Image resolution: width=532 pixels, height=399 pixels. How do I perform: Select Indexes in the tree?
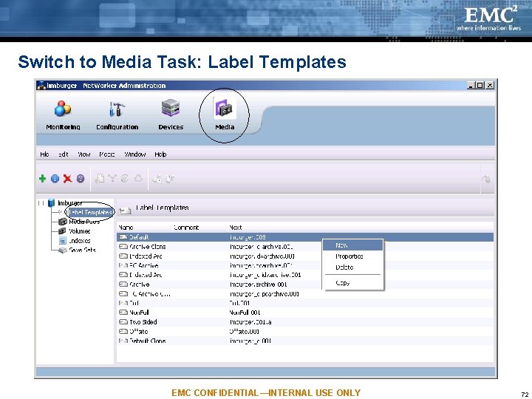79,241
